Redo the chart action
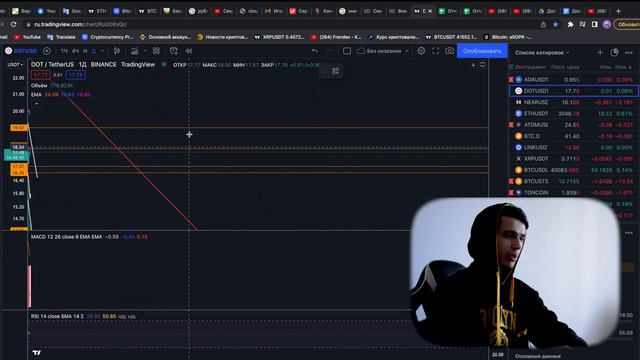Viewport: 640px width, 360px height. coord(329,51)
